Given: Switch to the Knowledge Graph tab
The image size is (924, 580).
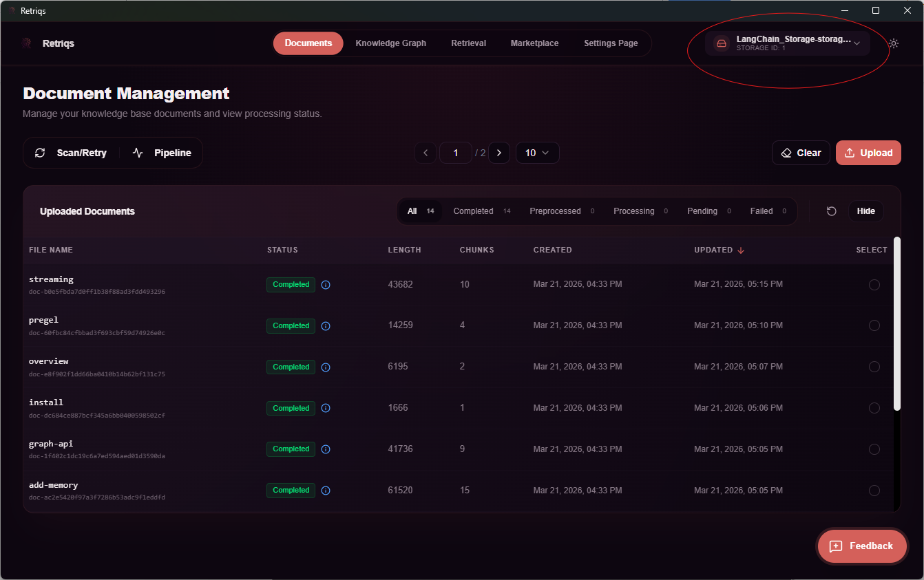Looking at the screenshot, I should coord(390,43).
